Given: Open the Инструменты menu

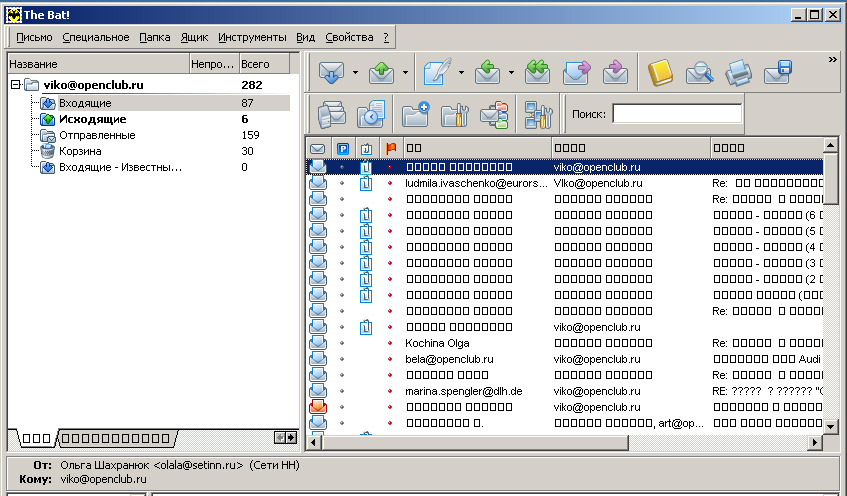Looking at the screenshot, I should click(252, 37).
